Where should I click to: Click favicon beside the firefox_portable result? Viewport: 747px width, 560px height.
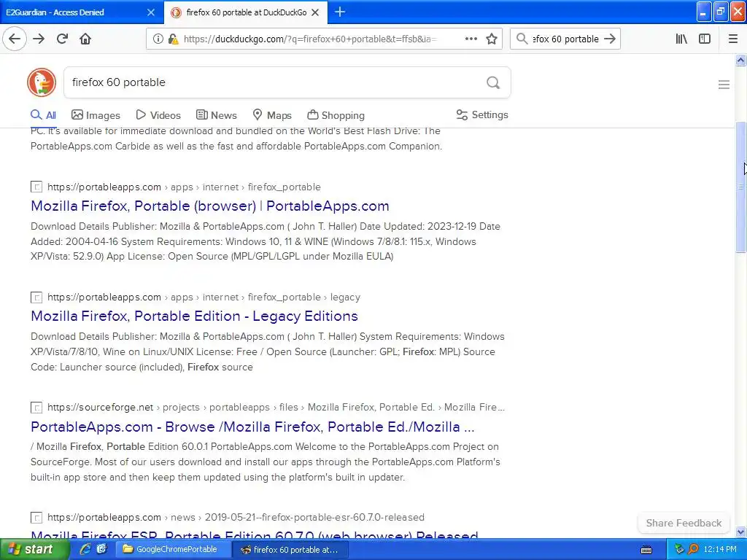(x=36, y=187)
